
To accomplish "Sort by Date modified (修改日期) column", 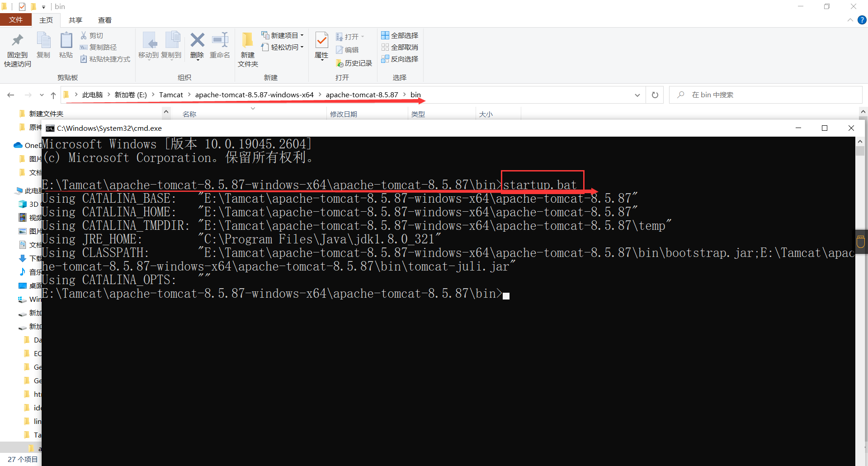I will pyautogui.click(x=344, y=114).
